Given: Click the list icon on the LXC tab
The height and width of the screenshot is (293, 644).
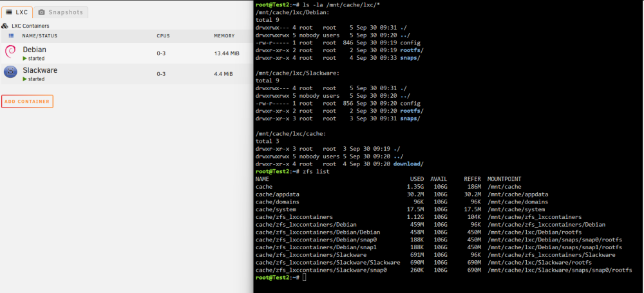Looking at the screenshot, I should [x=8, y=12].
